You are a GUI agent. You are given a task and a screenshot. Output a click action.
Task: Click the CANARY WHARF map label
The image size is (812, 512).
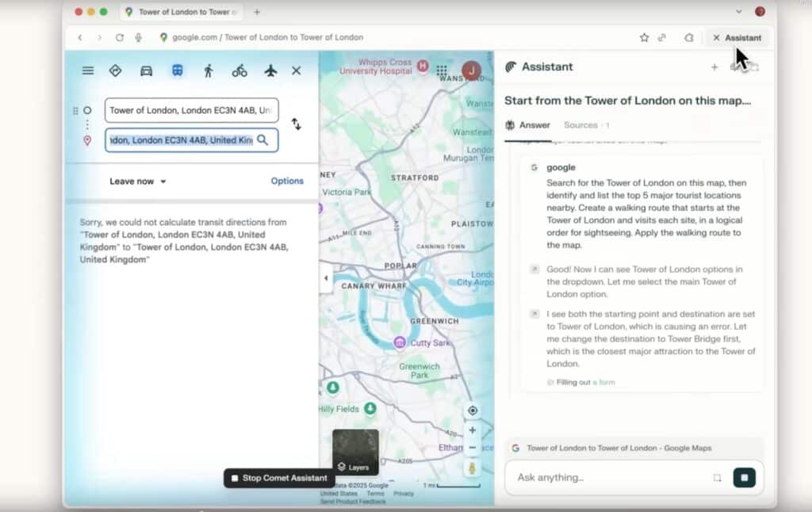(x=374, y=286)
